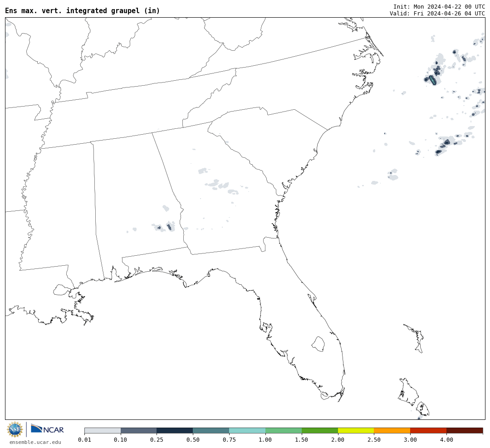
Task: Select the yellow 2.00–2.50 color swatch
Action: click(356, 431)
